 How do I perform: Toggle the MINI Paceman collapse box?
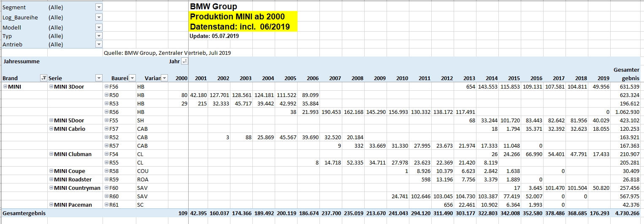point(51,205)
